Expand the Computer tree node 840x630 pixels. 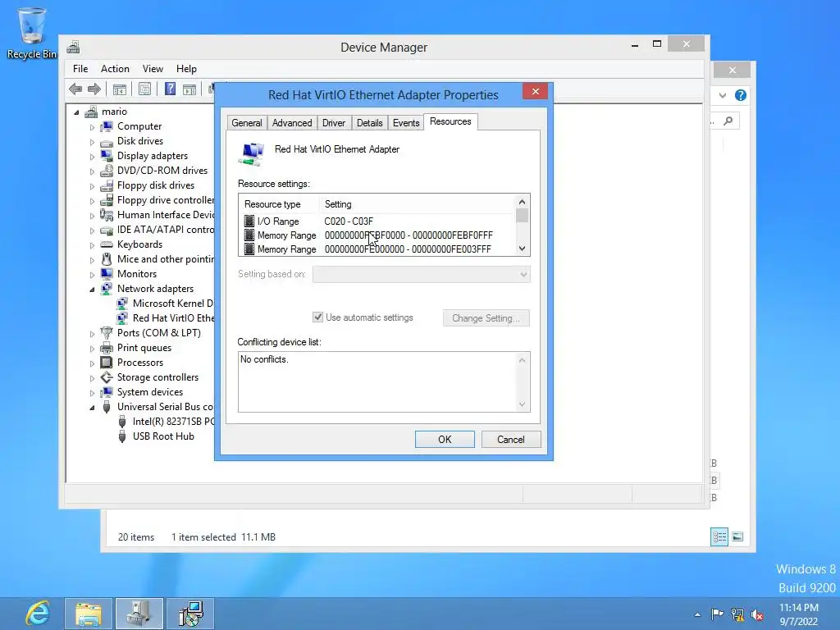[x=92, y=127]
